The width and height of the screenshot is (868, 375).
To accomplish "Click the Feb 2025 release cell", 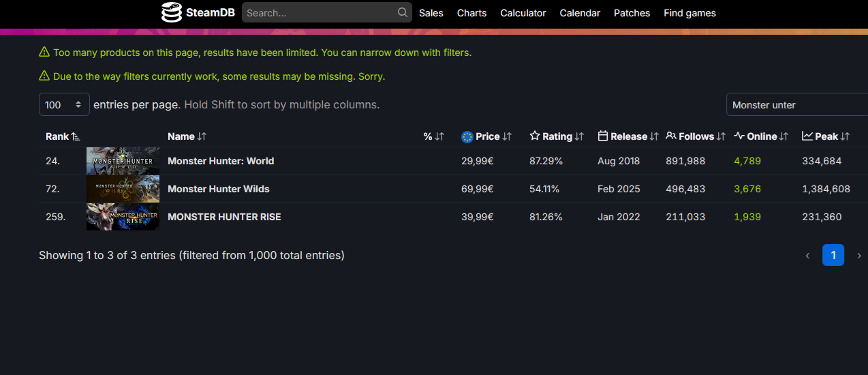I will pyautogui.click(x=619, y=189).
